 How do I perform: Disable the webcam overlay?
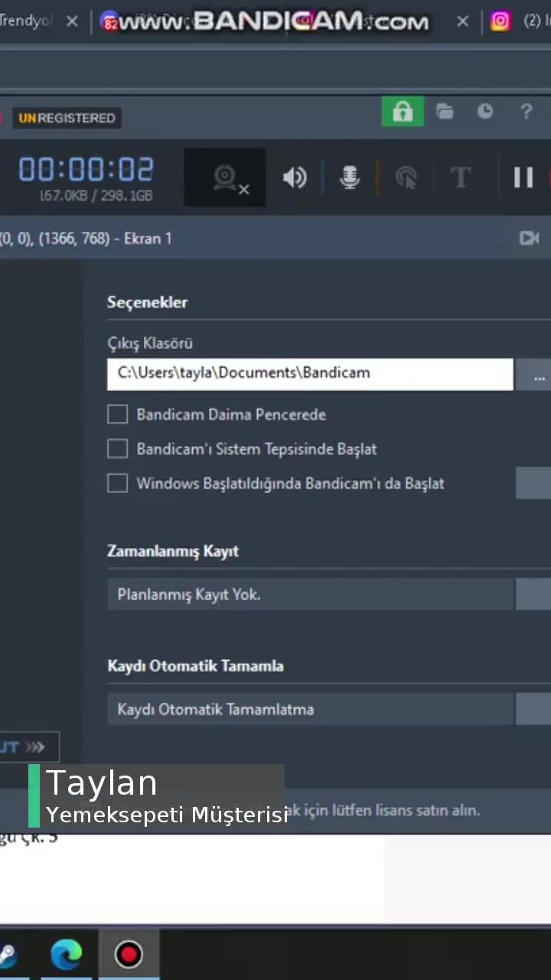click(x=224, y=177)
